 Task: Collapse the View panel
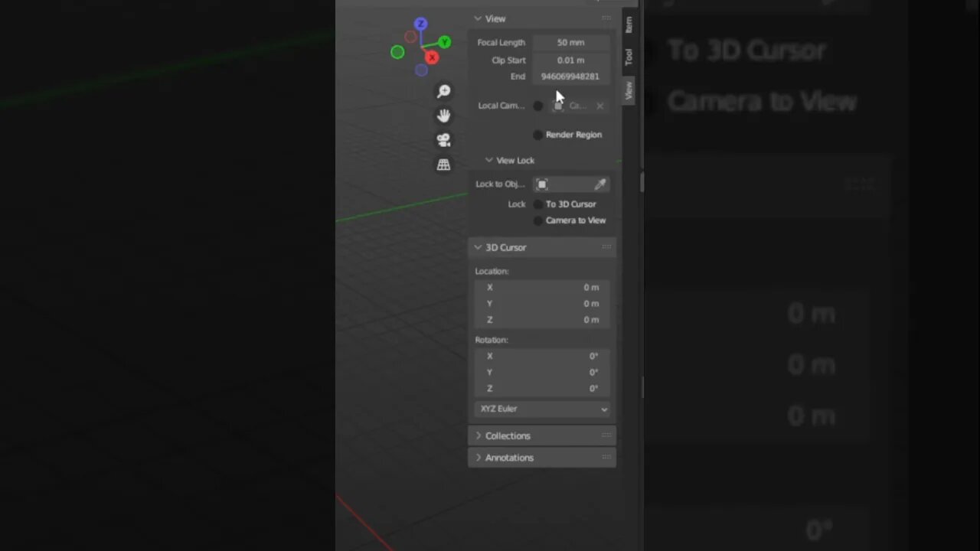pos(478,18)
